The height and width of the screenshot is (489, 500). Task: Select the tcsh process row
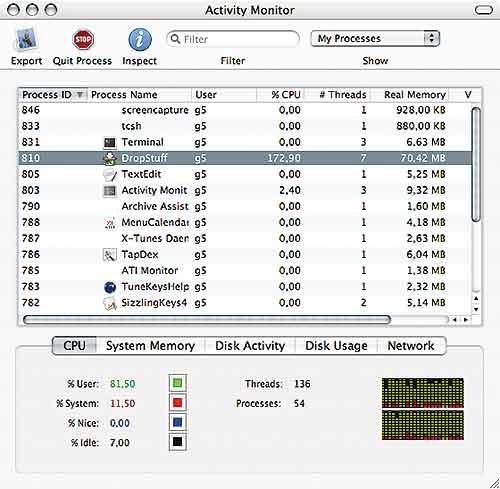[x=245, y=126]
